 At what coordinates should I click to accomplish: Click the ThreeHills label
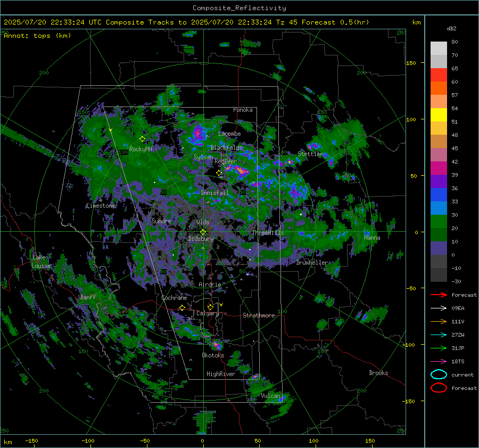click(268, 233)
